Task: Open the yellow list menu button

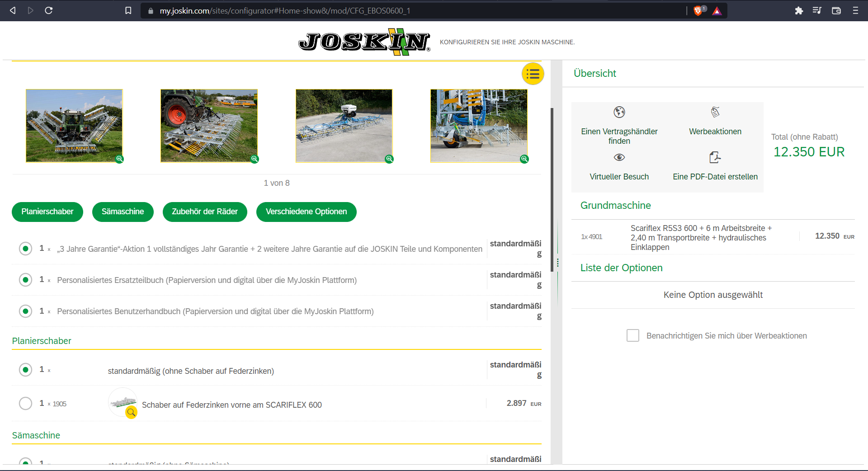Action: (533, 74)
